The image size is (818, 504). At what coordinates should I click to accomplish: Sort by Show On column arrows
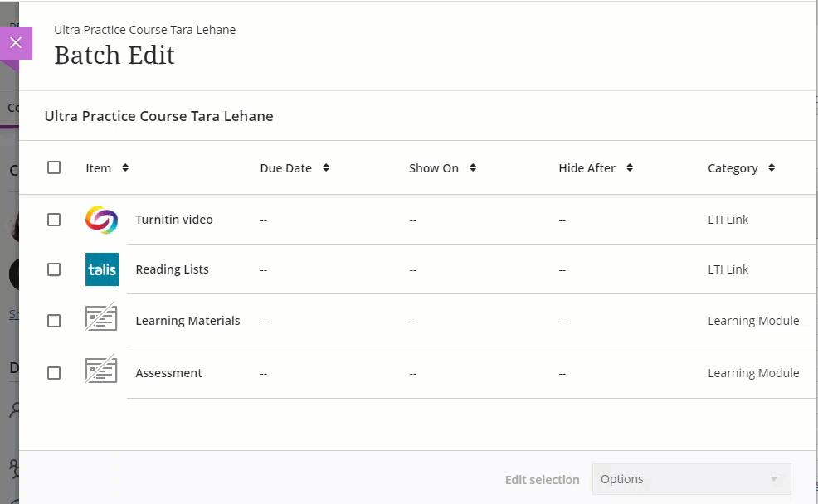click(x=473, y=168)
